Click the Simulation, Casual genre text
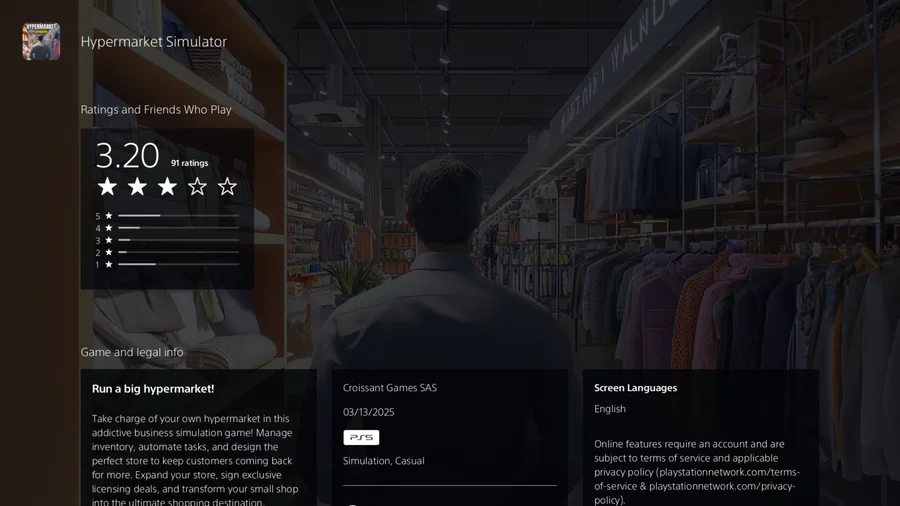Image resolution: width=900 pixels, height=506 pixels. point(383,461)
